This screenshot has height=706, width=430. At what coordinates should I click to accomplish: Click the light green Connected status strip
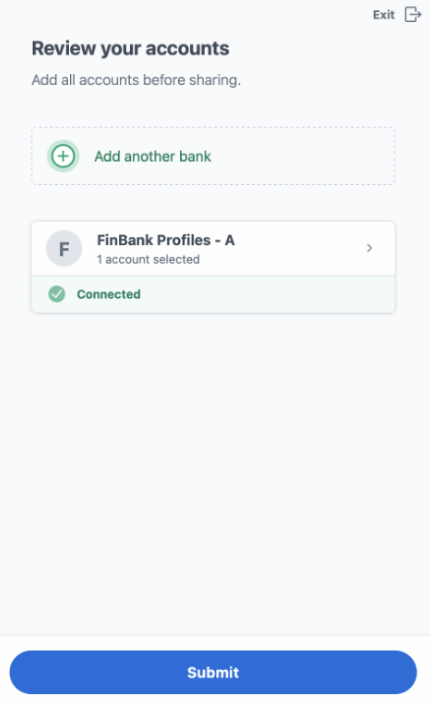coord(213,294)
